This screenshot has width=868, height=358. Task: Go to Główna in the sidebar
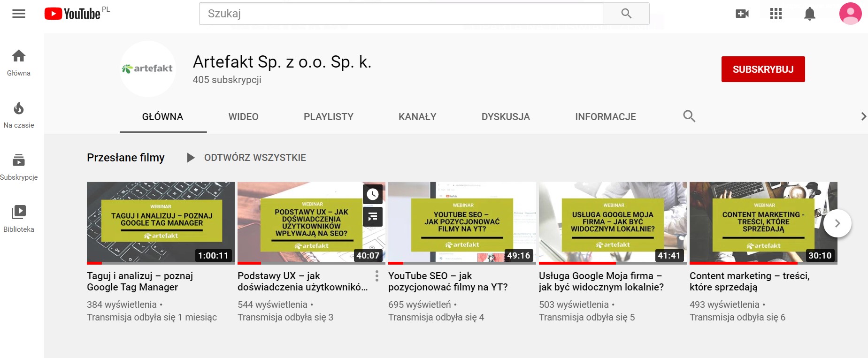click(19, 63)
